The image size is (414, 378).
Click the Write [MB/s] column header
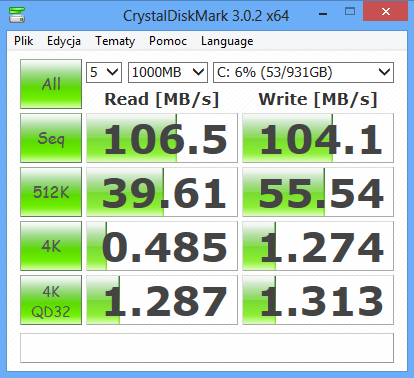[318, 100]
